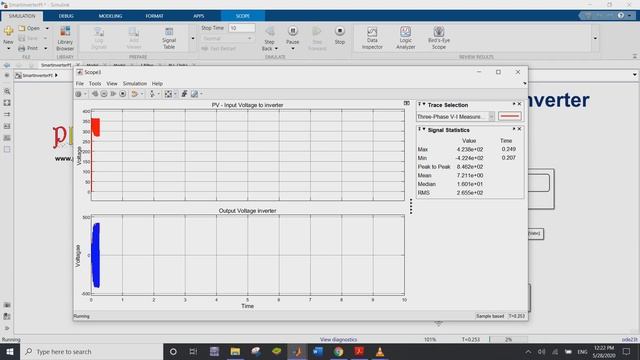Collapse the Signal Statistics panel

[x=424, y=129]
